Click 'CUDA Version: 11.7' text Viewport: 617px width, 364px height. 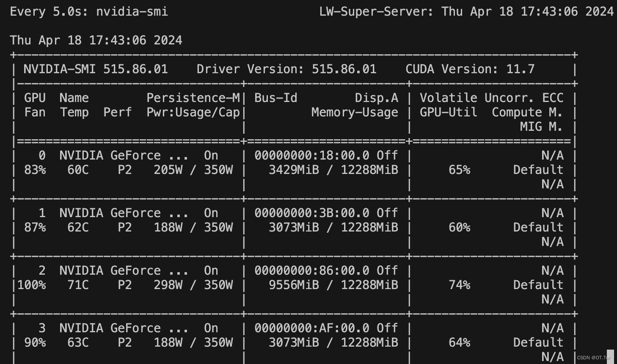coord(470,69)
